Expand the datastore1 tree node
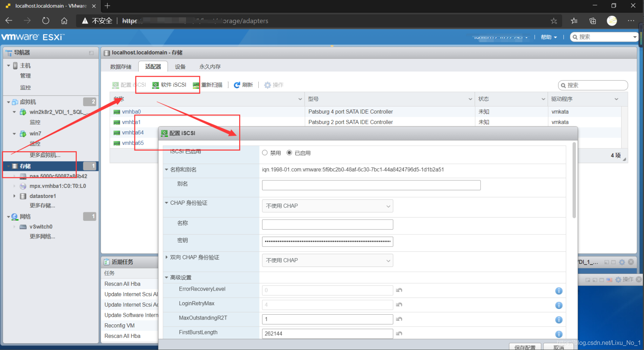This screenshot has height=350, width=644. pos(14,196)
